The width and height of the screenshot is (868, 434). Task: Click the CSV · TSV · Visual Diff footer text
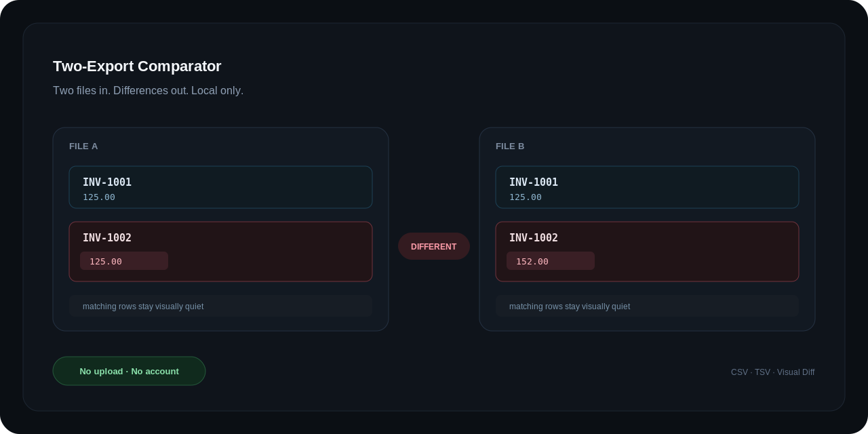coord(772,372)
